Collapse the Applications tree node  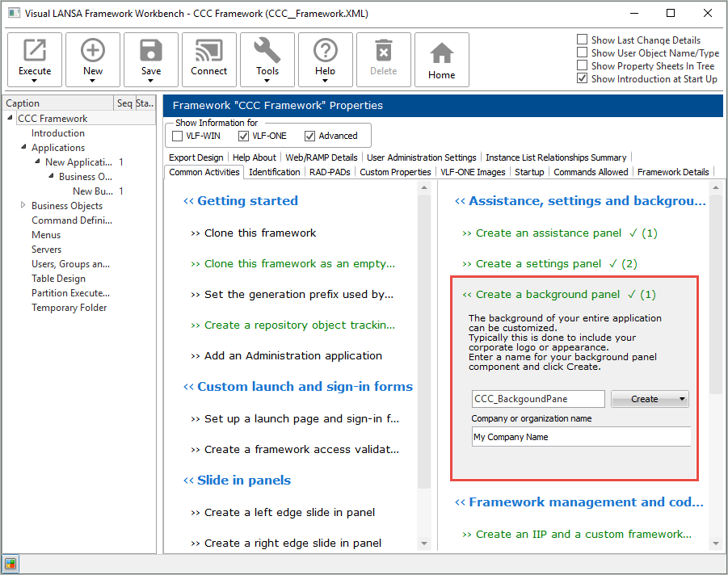(23, 148)
